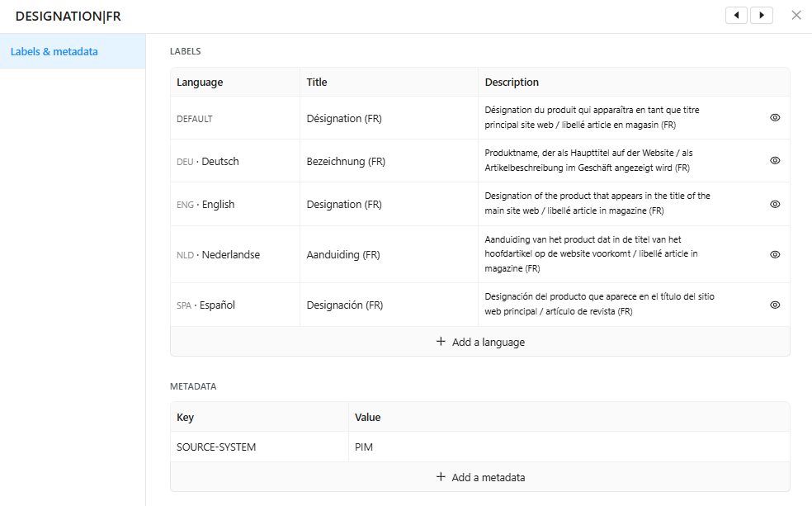Toggle eye icon for Nederlandse label row

(x=775, y=254)
